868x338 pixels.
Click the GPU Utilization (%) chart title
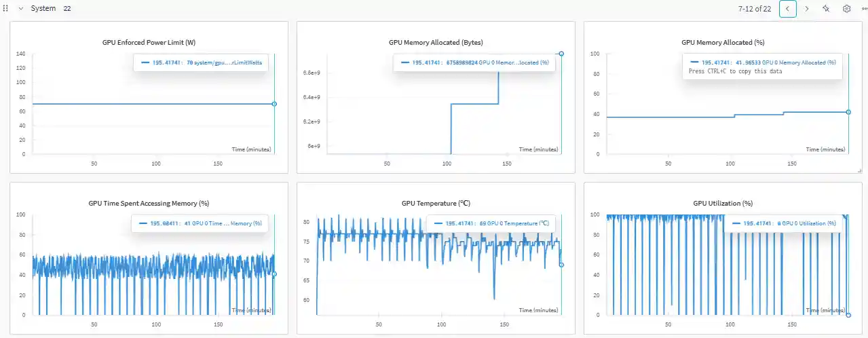[x=723, y=203]
